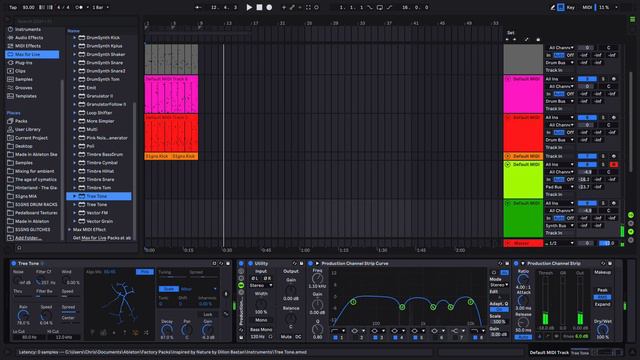This screenshot has width=640, height=360.
Task: Adjust Tree Tone Decay knob
Action: pyautogui.click(x=167, y=330)
